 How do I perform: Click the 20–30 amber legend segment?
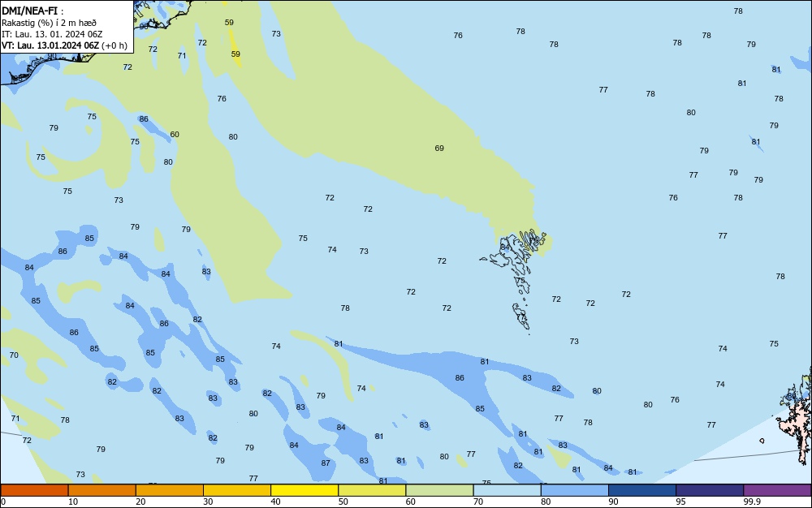click(x=170, y=490)
